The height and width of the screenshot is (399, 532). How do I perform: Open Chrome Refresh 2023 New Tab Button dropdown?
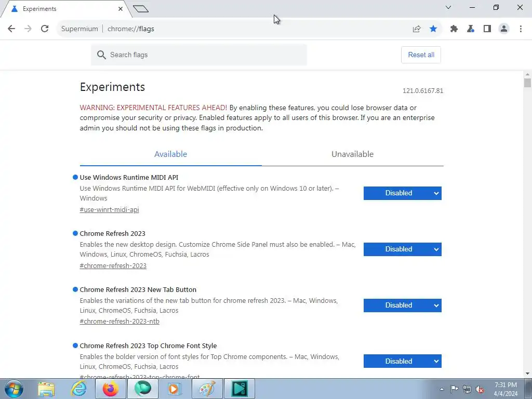pos(403,305)
